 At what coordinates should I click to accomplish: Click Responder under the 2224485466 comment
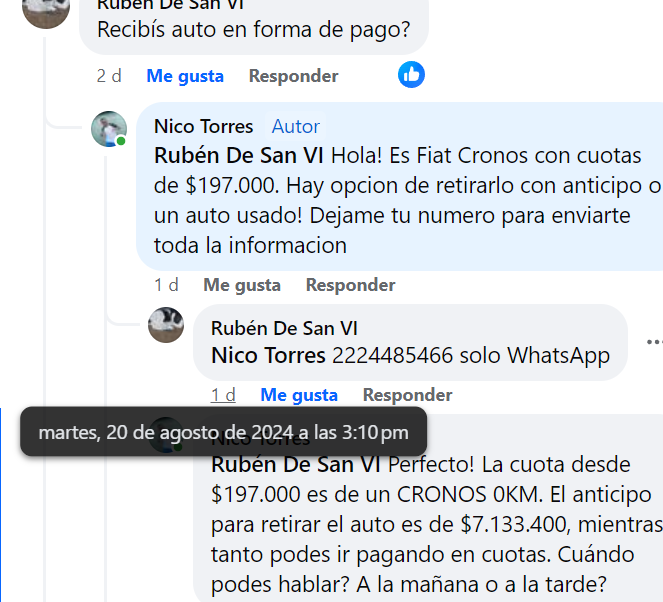(x=408, y=395)
